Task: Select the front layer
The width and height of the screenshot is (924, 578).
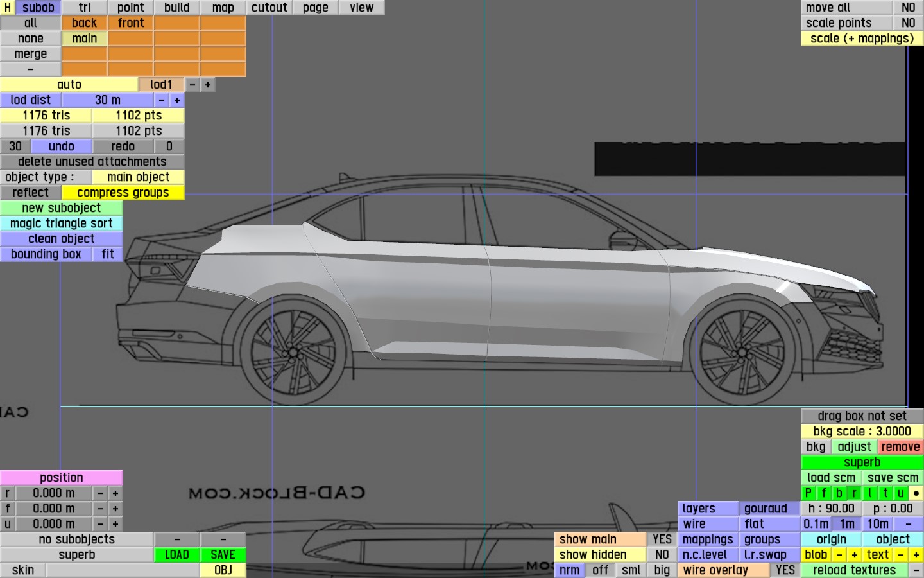Action: click(x=131, y=23)
